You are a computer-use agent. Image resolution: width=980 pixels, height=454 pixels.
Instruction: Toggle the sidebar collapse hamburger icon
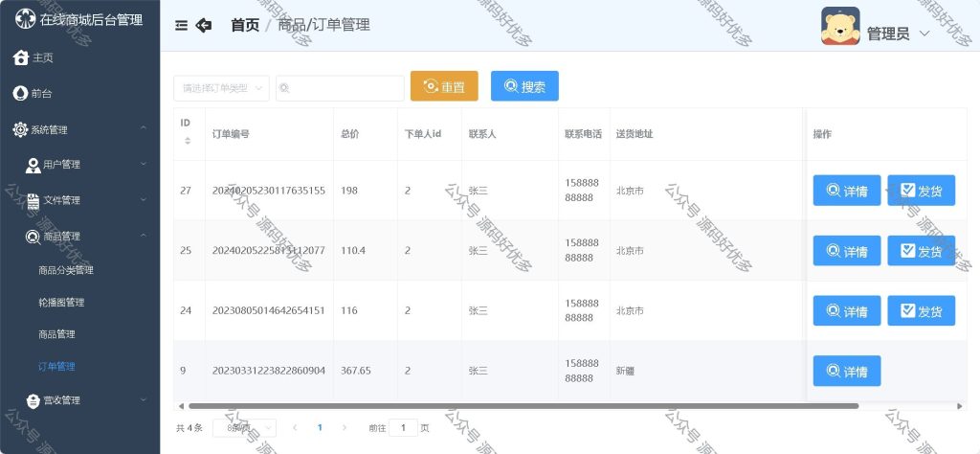click(x=181, y=26)
